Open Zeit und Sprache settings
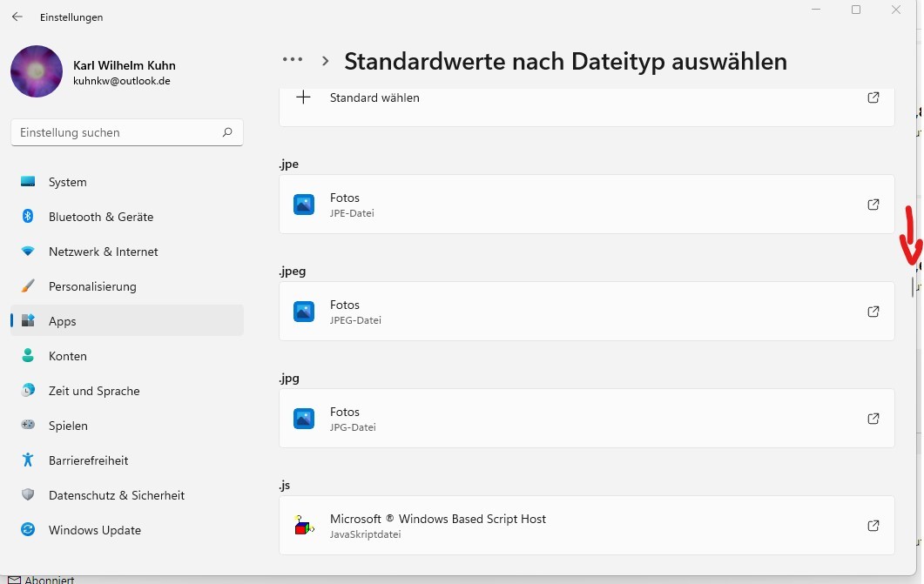This screenshot has width=924, height=584. click(x=127, y=390)
